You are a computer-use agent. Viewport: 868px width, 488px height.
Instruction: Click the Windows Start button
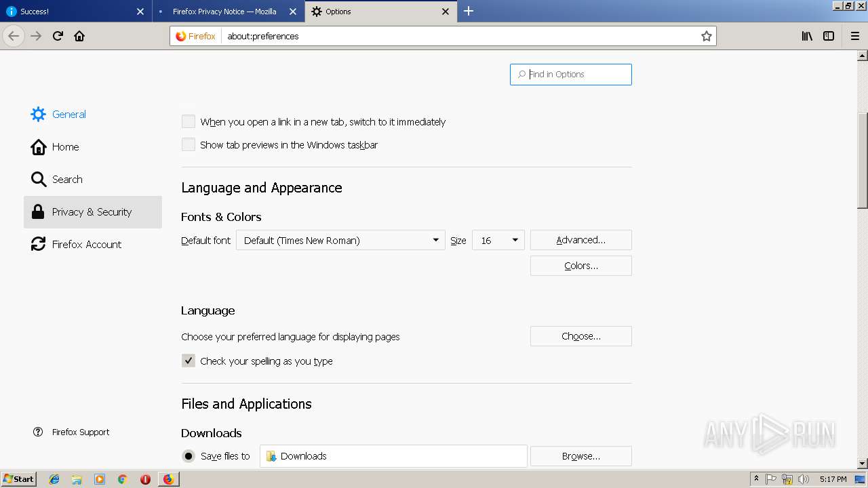click(18, 479)
